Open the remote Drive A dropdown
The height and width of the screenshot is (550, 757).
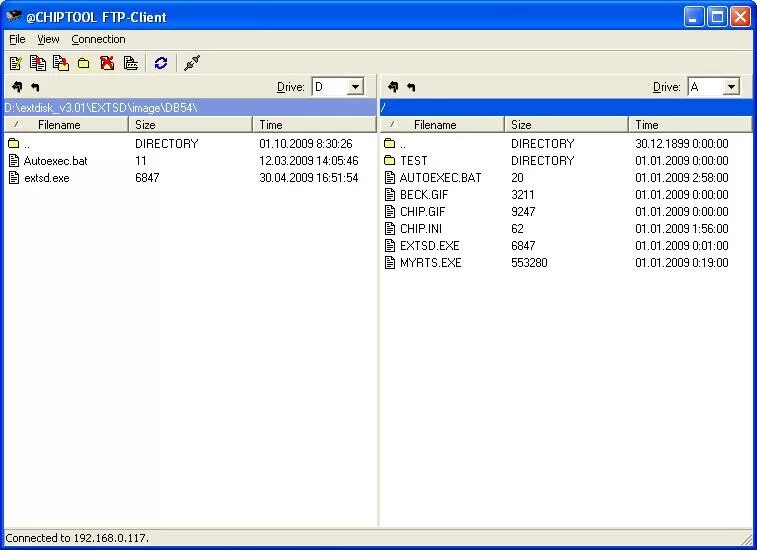[x=731, y=87]
